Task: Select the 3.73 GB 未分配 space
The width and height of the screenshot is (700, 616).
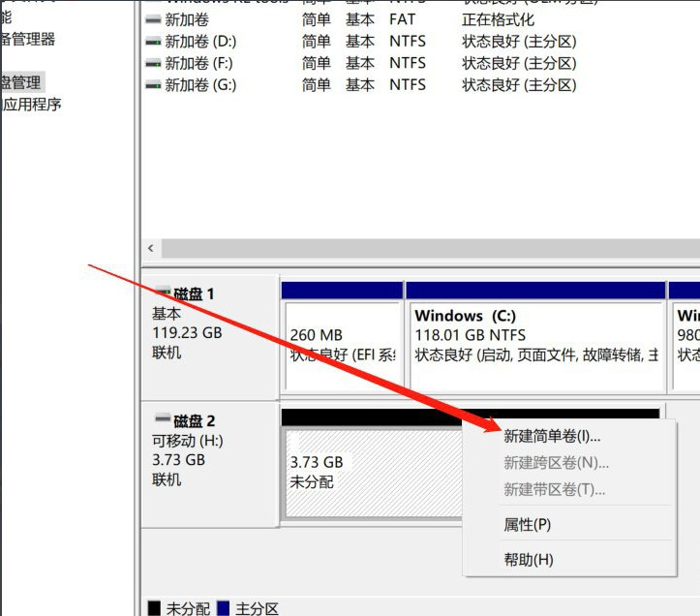Action: point(373,473)
